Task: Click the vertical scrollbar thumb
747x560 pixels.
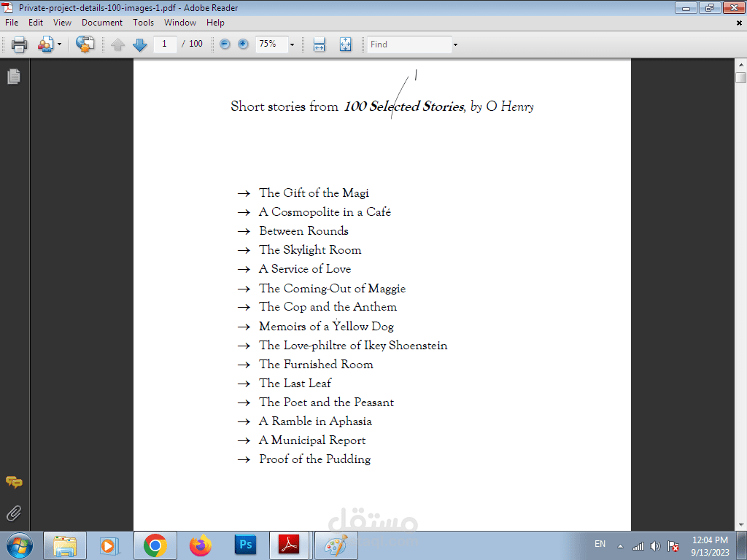Action: pyautogui.click(x=741, y=77)
